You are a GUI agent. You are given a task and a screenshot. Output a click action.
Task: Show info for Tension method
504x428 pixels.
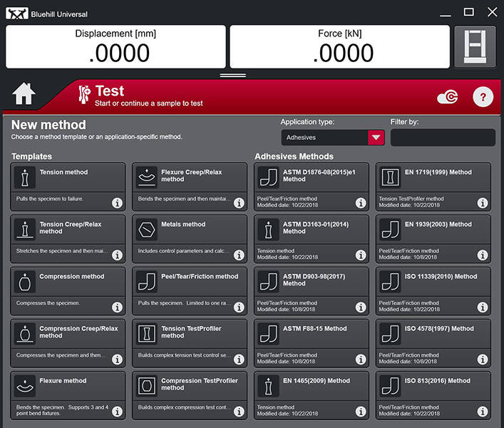point(117,203)
